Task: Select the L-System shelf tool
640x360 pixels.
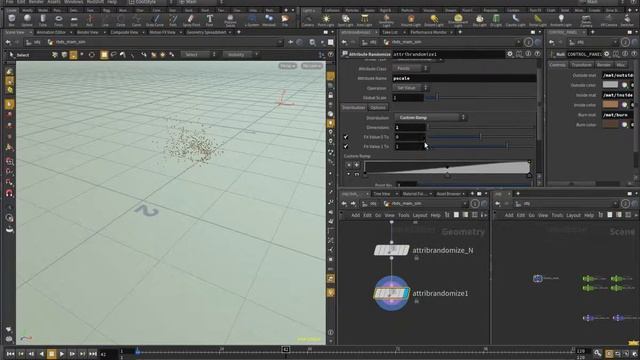Action: point(251,20)
